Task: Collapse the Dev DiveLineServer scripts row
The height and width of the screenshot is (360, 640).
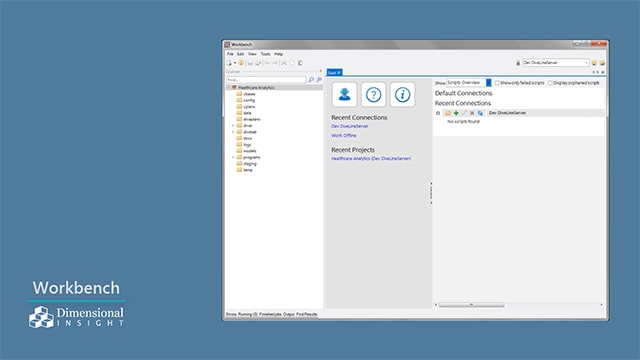Action: click(x=438, y=113)
